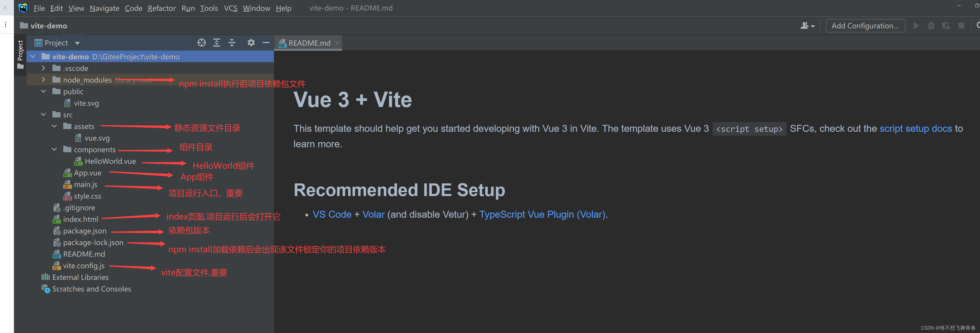Select HelloWorld.vue in project tree
The image size is (980, 333).
click(x=110, y=161)
